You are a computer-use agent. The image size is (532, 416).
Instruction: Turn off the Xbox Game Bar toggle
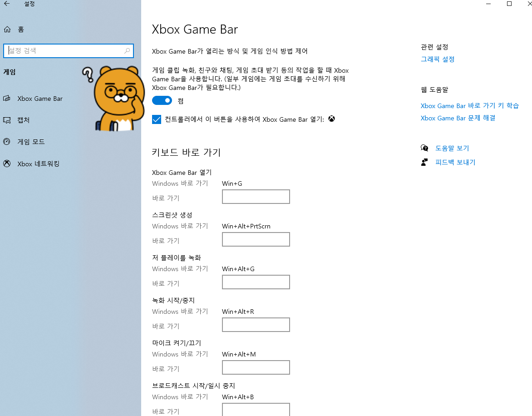point(162,100)
